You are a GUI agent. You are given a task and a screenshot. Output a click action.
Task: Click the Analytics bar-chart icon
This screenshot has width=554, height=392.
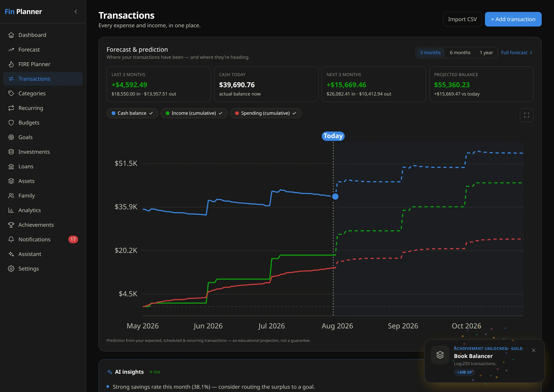click(11, 210)
